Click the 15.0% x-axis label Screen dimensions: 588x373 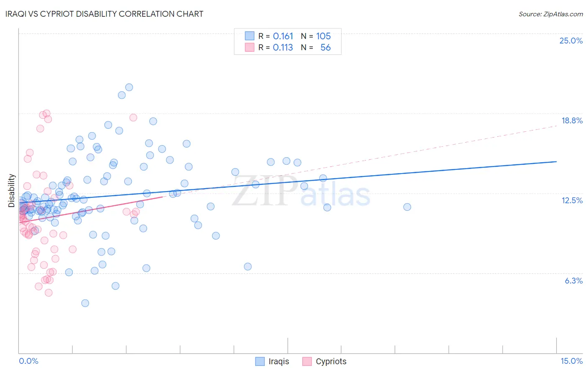coord(572,361)
